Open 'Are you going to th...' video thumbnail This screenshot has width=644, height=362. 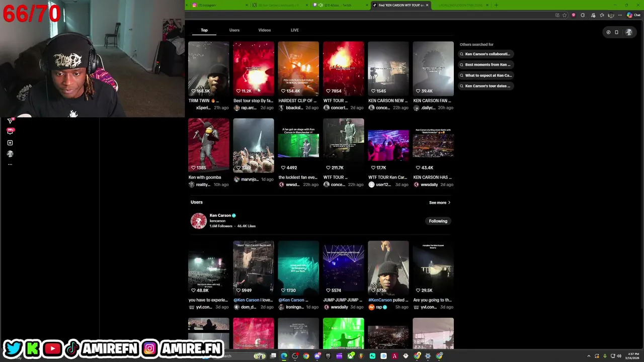(433, 268)
